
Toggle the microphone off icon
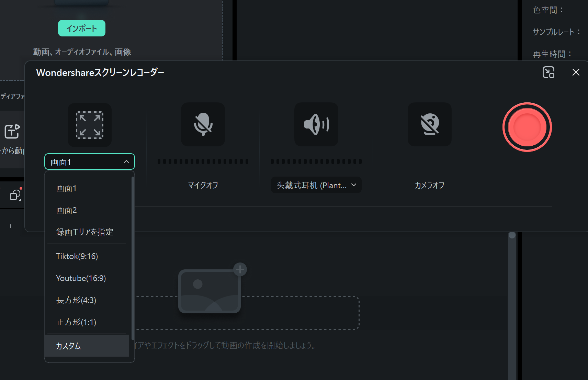[203, 124]
